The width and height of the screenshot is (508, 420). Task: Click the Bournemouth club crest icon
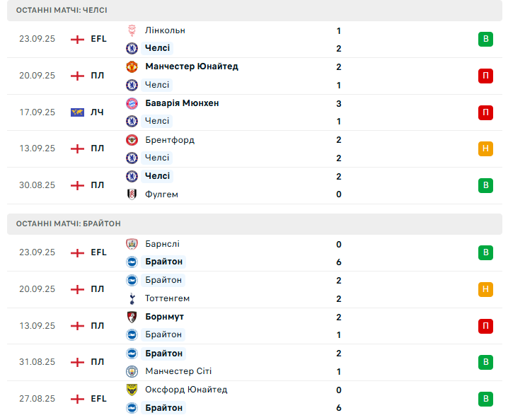coord(132,317)
